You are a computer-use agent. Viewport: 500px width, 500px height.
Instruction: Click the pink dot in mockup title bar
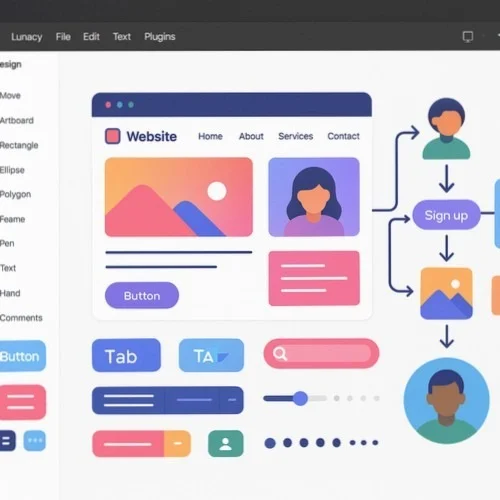coord(108,105)
